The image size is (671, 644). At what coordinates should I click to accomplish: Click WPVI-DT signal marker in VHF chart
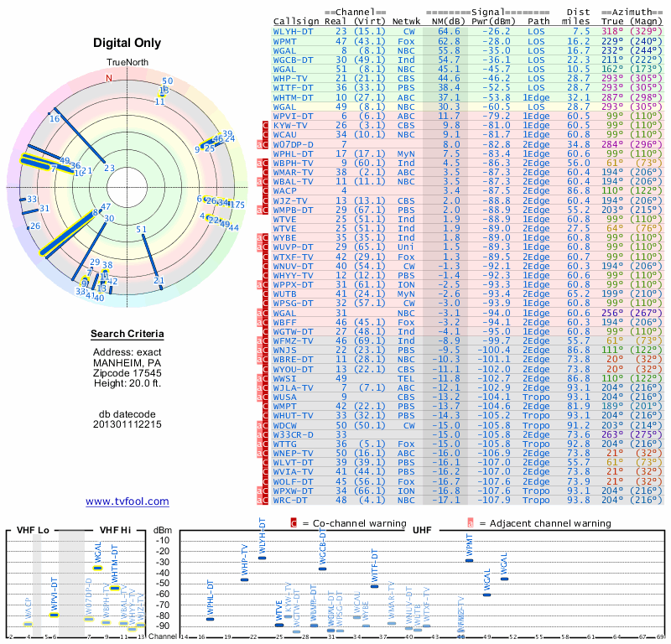point(54,615)
